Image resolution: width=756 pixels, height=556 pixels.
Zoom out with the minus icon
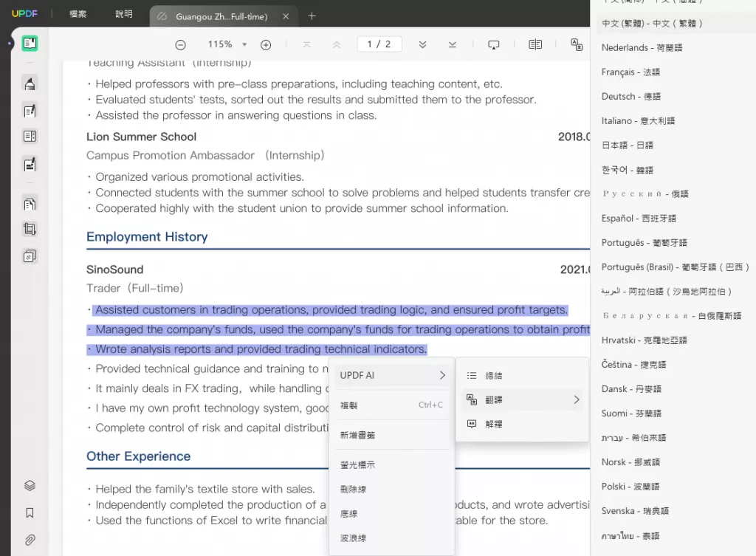(180, 45)
